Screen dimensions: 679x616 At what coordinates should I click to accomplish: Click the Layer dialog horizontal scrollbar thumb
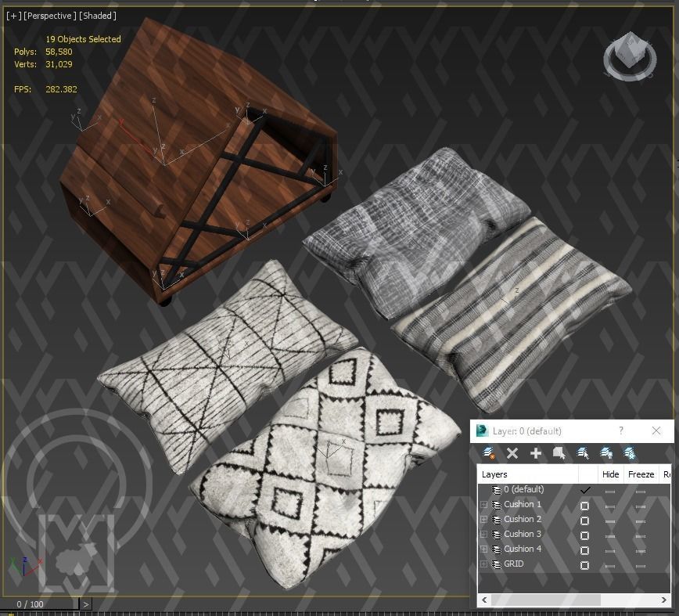pyautogui.click(x=546, y=600)
